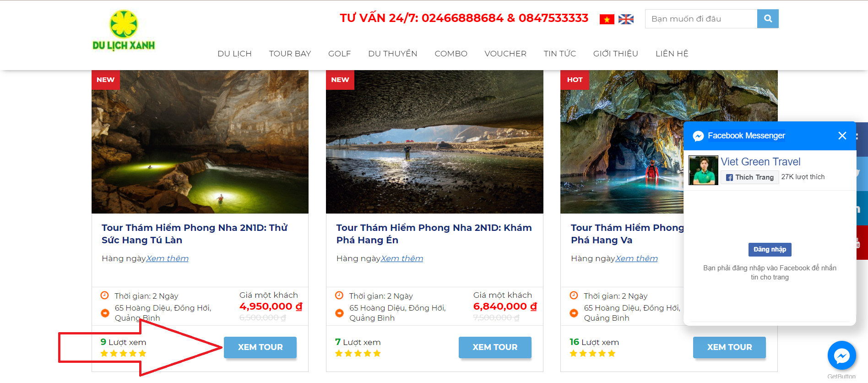Close the Facebook Messenger popup
Viewport: 868px width, 383px height.
tap(842, 136)
